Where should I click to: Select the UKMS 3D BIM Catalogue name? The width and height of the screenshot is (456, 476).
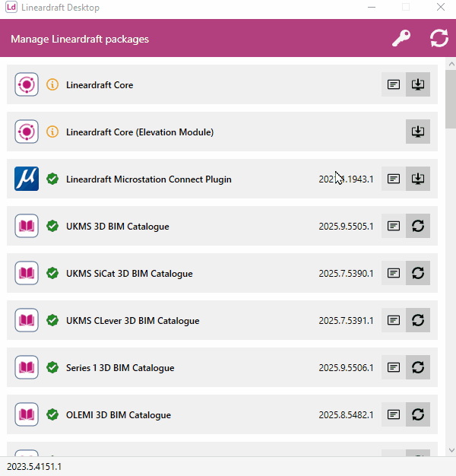[117, 227]
